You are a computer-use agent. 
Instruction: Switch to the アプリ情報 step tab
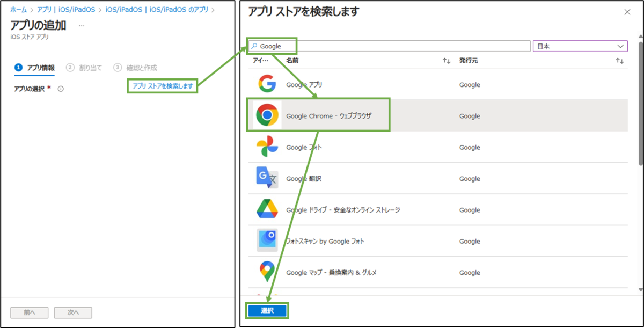(34, 68)
